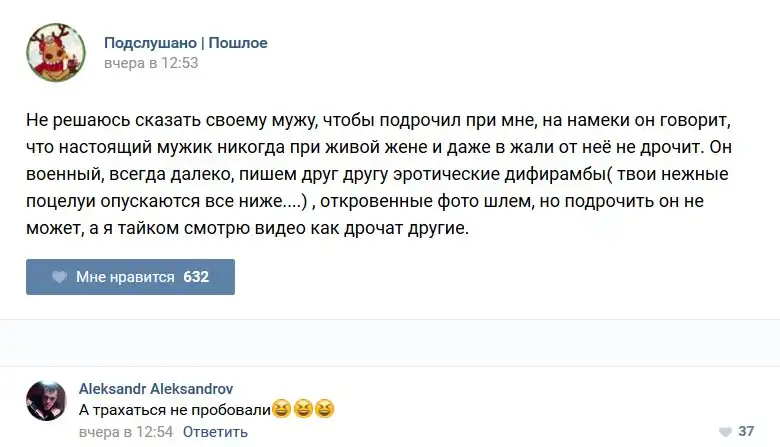Click the first laughing emoji in the comment
The width and height of the screenshot is (780, 447).
coord(281,410)
